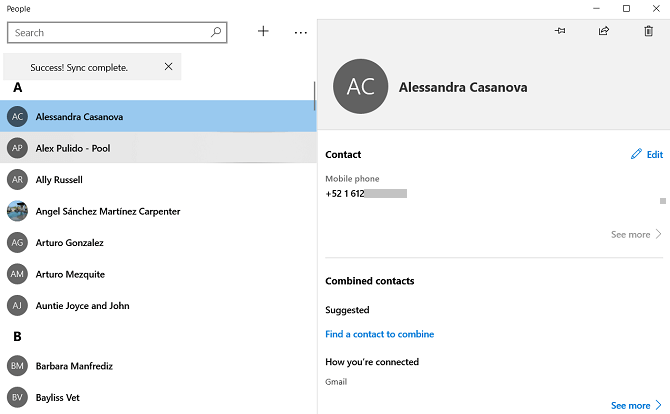Click the add new contact plus icon
The height and width of the screenshot is (414, 670).
[x=263, y=32]
